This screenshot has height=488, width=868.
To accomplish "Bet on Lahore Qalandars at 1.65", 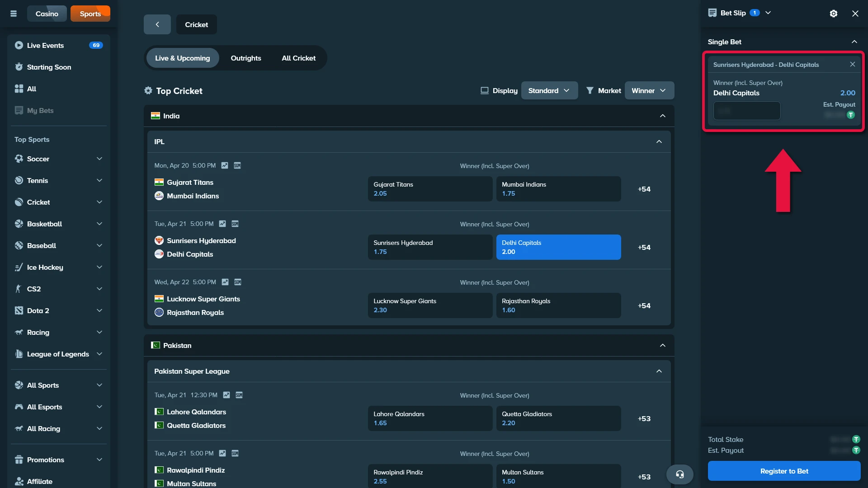I will pos(430,418).
